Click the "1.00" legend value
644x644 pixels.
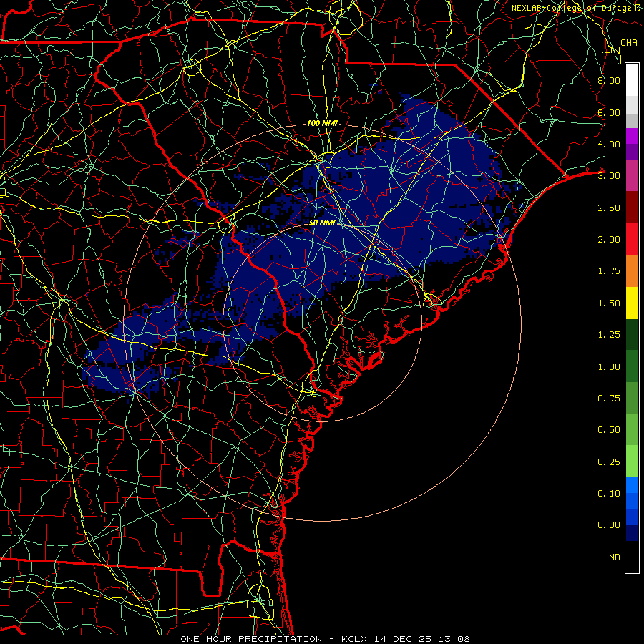point(609,367)
